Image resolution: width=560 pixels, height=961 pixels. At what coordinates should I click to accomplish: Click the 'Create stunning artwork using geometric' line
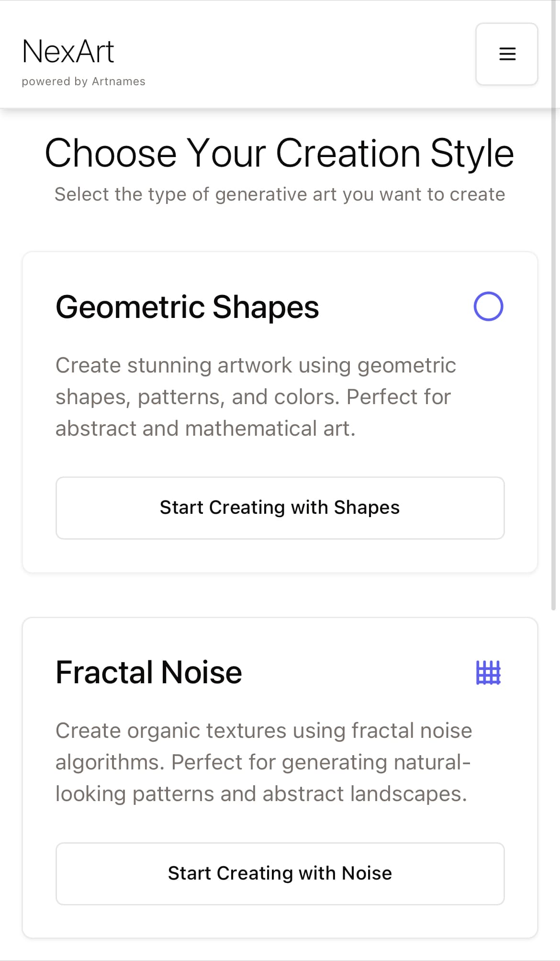[256, 365]
